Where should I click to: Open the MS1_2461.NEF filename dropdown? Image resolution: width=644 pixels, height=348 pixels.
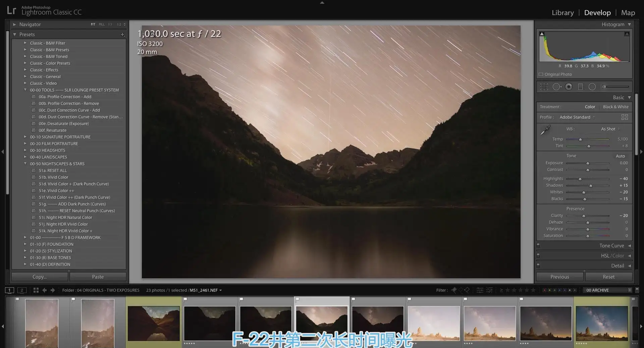pyautogui.click(x=206, y=290)
